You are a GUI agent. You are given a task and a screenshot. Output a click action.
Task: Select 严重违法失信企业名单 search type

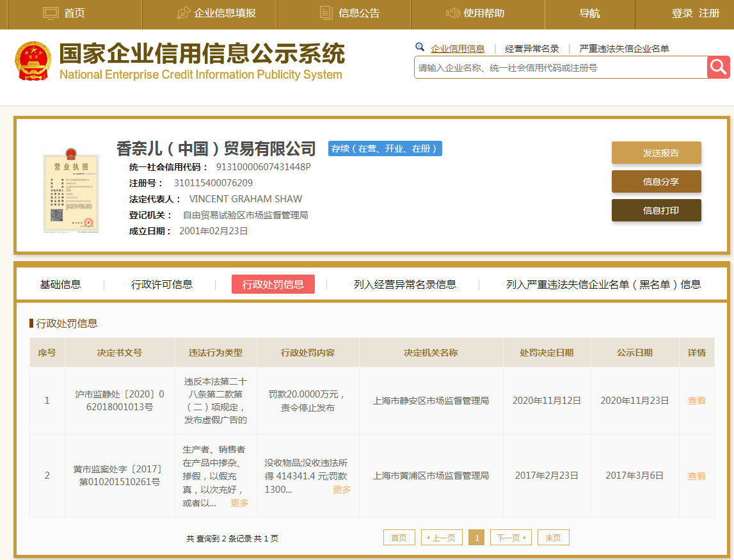tap(624, 49)
